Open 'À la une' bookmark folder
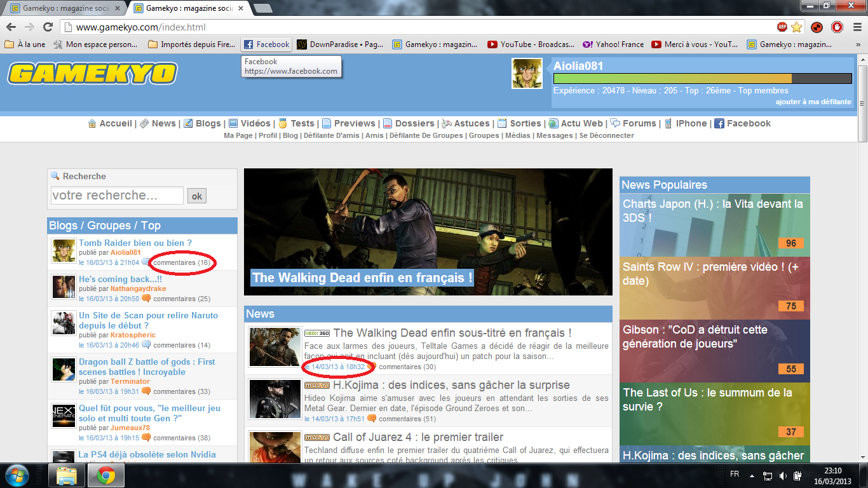 (25, 44)
